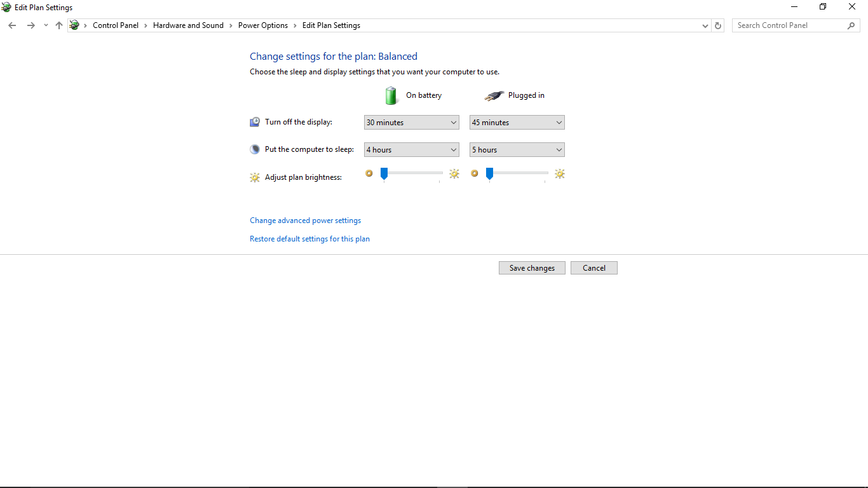868x488 pixels.
Task: Click the back navigation arrow
Action: (x=12, y=25)
